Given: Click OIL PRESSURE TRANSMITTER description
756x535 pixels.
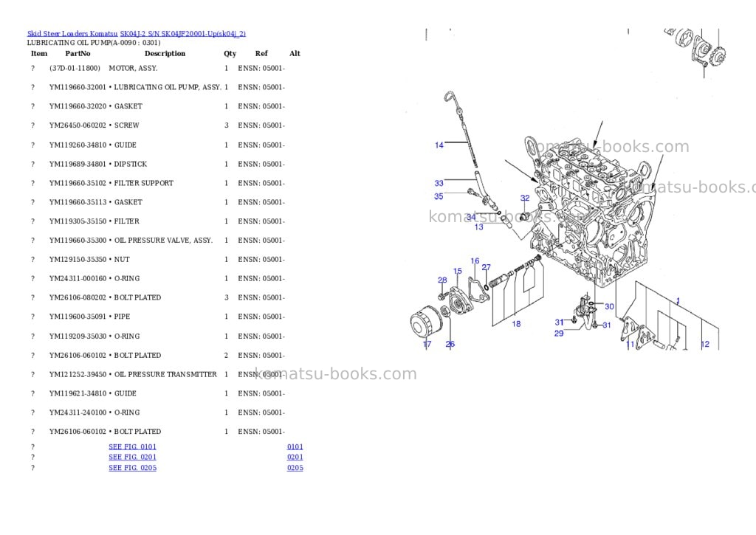Looking at the screenshot, I should (165, 374).
